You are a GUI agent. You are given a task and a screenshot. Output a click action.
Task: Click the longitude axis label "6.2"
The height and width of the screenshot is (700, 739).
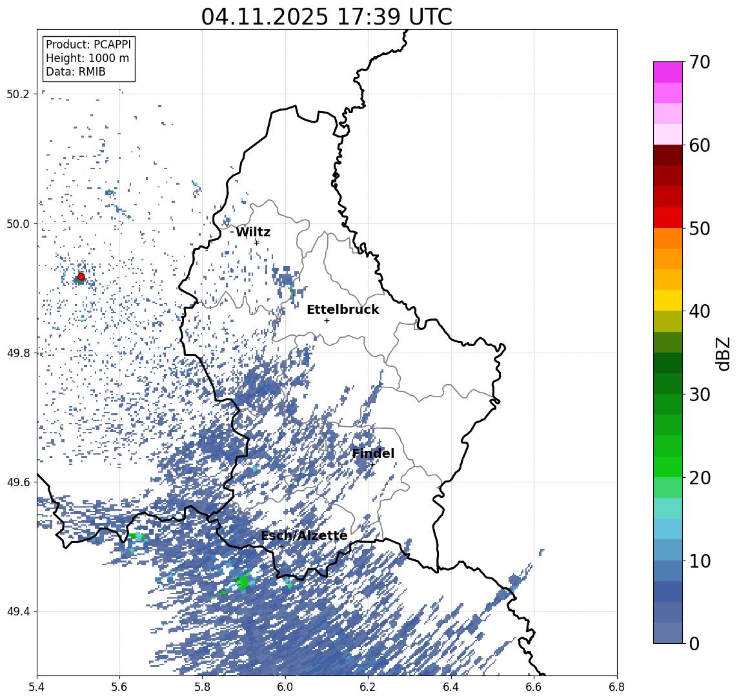[369, 687]
